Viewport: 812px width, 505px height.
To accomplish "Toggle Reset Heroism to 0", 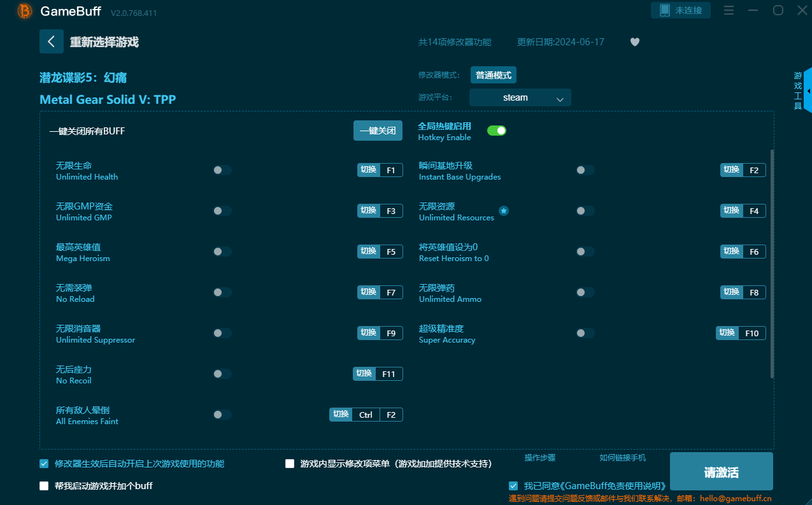I will click(x=585, y=252).
